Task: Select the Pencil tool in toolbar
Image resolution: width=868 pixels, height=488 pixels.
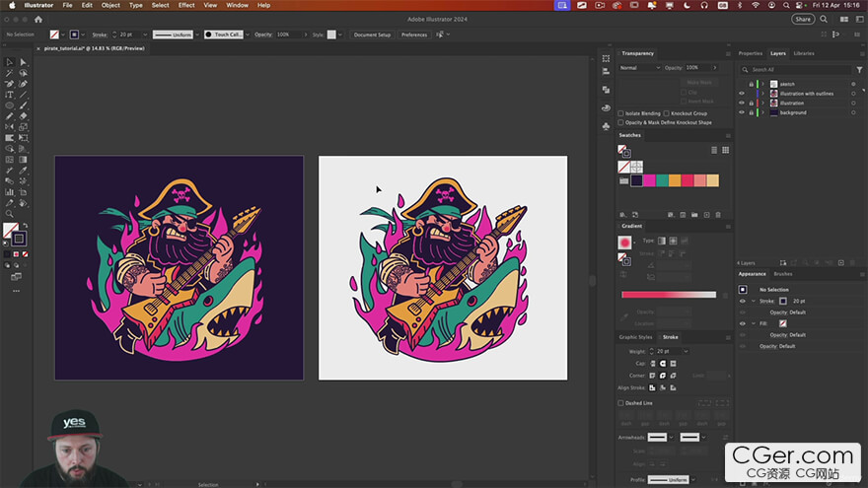Action: (x=10, y=116)
